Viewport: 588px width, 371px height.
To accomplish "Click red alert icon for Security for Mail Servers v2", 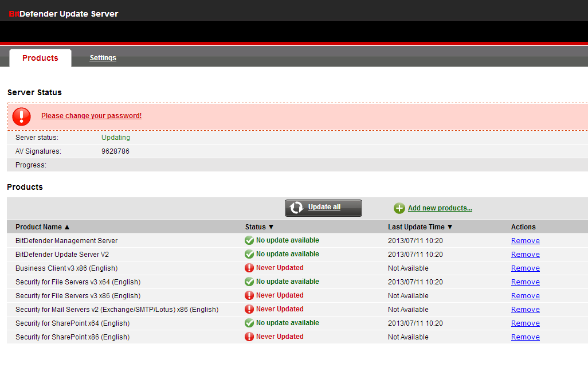I will [249, 309].
